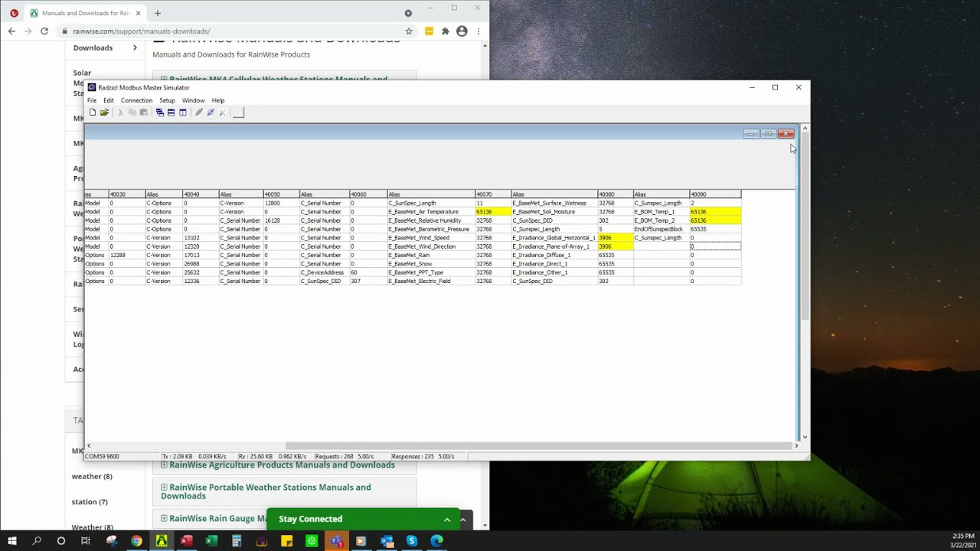Close the inner child document window
Image resolution: width=980 pixels, height=551 pixels.
tap(786, 134)
